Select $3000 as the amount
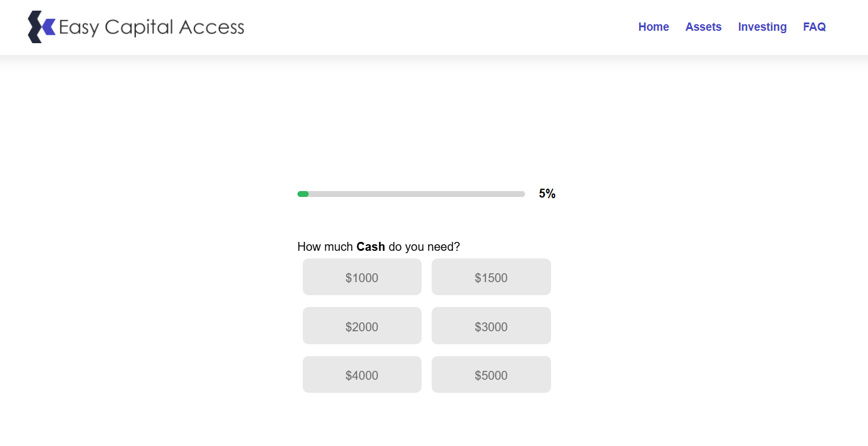868x446 pixels. pos(491,327)
